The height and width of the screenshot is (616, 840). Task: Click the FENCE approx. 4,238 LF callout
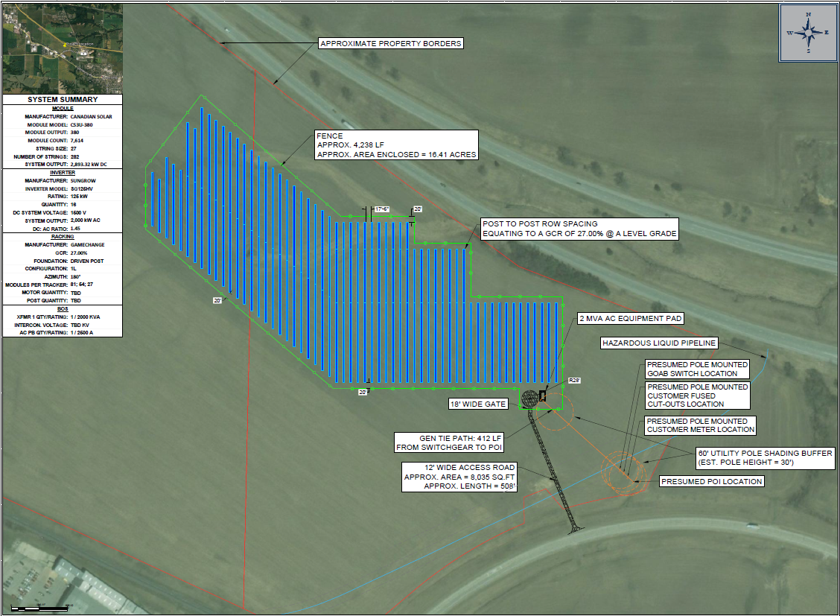click(x=396, y=145)
